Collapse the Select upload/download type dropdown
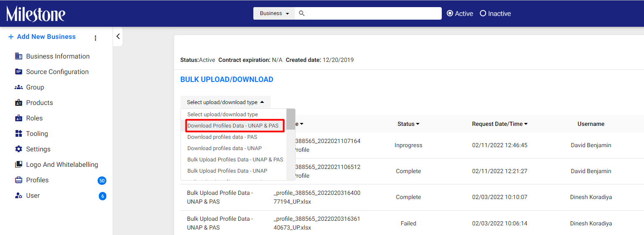This screenshot has width=644, height=235. pyautogui.click(x=226, y=102)
